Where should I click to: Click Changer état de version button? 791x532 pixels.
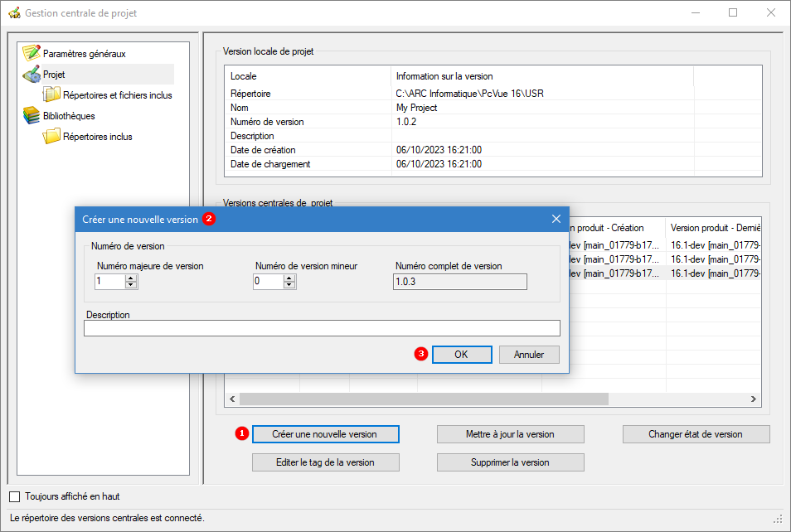(x=696, y=434)
